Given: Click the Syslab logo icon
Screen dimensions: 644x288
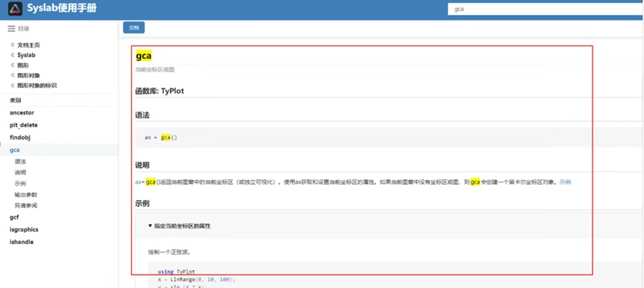Looking at the screenshot, I should tap(15, 8).
